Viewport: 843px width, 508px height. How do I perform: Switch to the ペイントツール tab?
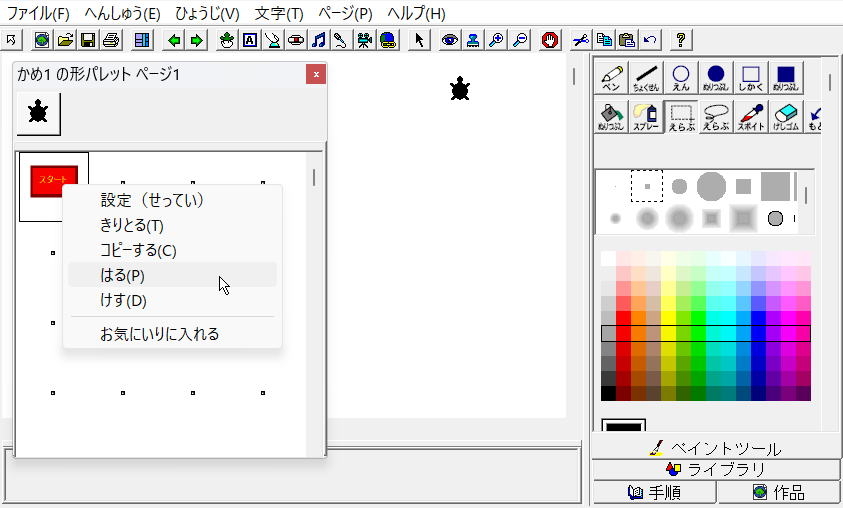pos(716,448)
